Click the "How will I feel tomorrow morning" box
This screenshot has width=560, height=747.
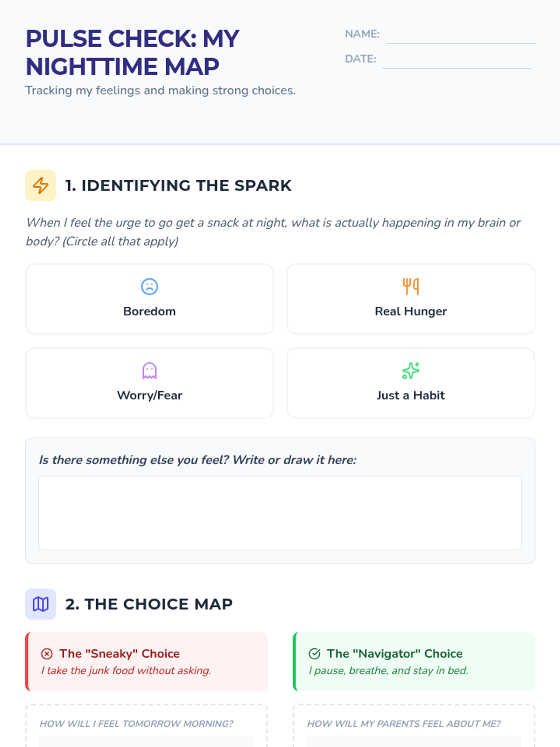(147, 726)
